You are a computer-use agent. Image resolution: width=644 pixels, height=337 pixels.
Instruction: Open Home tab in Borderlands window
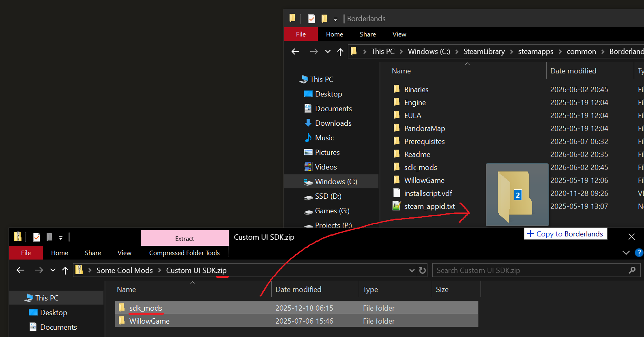335,34
